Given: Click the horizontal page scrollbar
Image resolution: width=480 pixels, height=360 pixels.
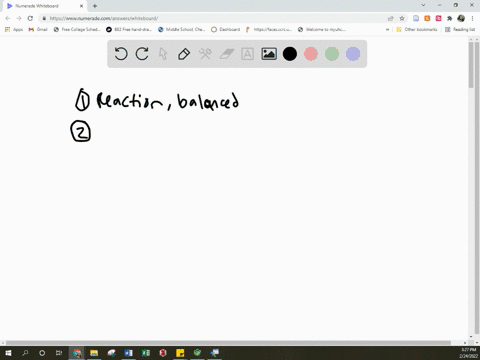Looking at the screenshot, I should pos(228,343).
